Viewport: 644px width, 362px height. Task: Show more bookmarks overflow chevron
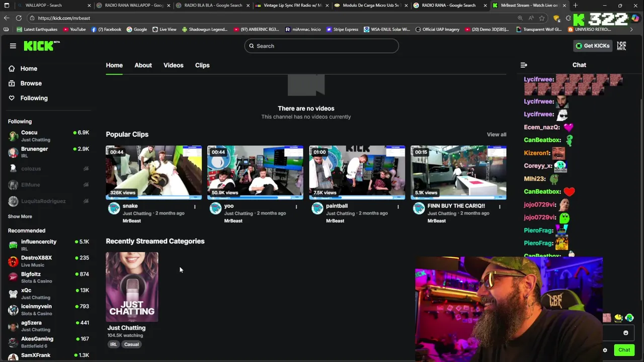(x=631, y=30)
